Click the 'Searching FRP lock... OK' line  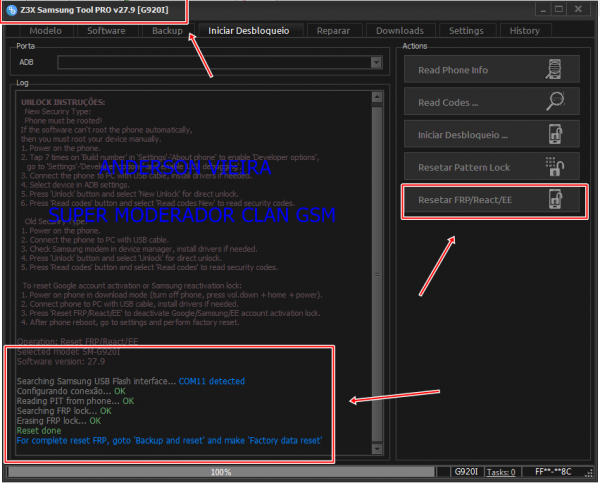tap(64, 411)
